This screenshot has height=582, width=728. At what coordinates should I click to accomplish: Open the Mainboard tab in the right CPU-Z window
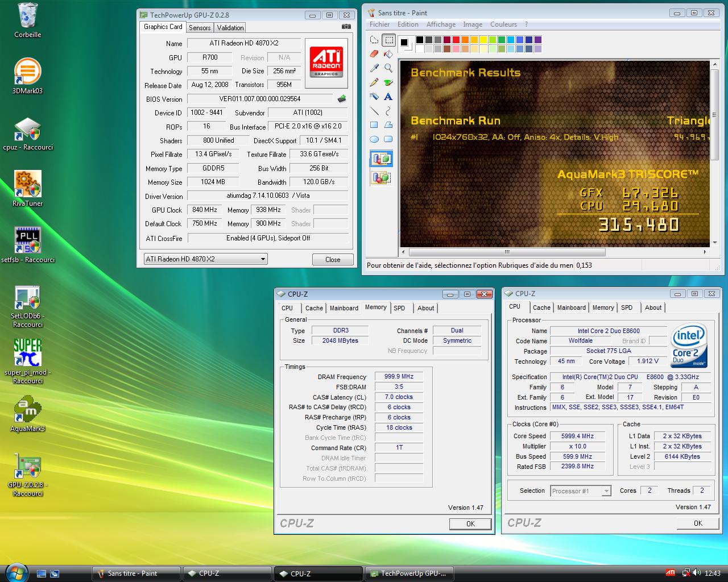572,307
